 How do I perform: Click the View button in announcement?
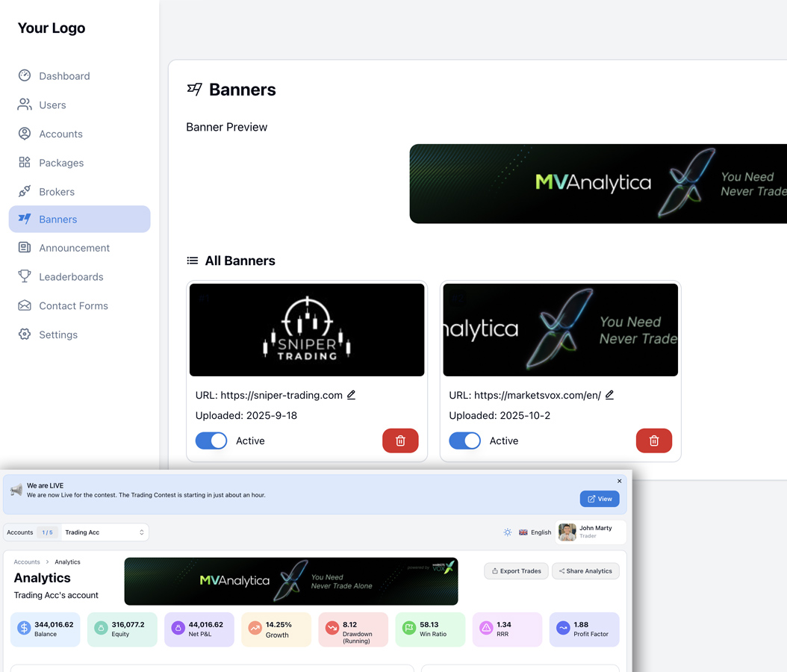coord(600,499)
